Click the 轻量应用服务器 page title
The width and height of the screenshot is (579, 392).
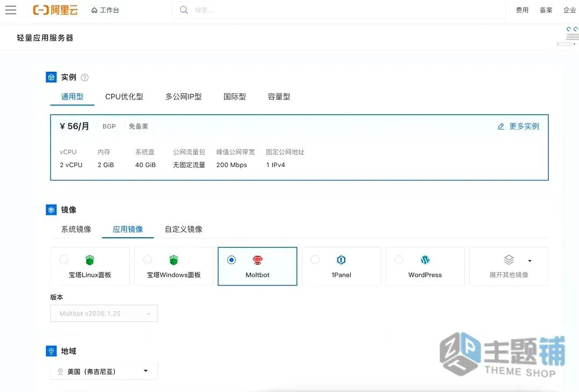(x=45, y=38)
